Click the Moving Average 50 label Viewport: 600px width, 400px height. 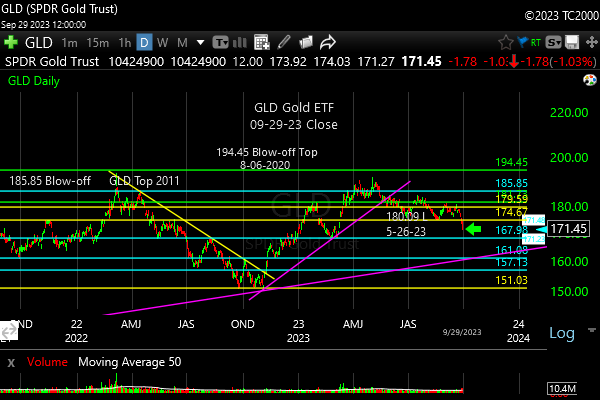point(129,361)
